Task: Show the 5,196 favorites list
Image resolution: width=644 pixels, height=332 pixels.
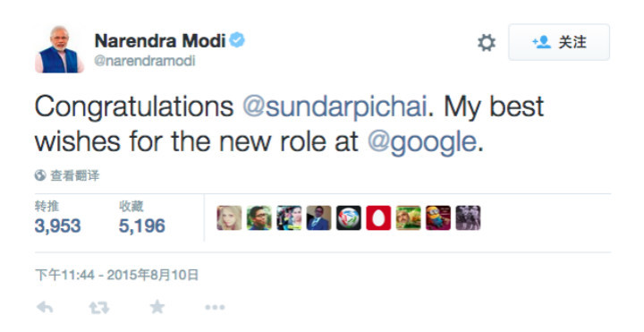Action: [142, 218]
